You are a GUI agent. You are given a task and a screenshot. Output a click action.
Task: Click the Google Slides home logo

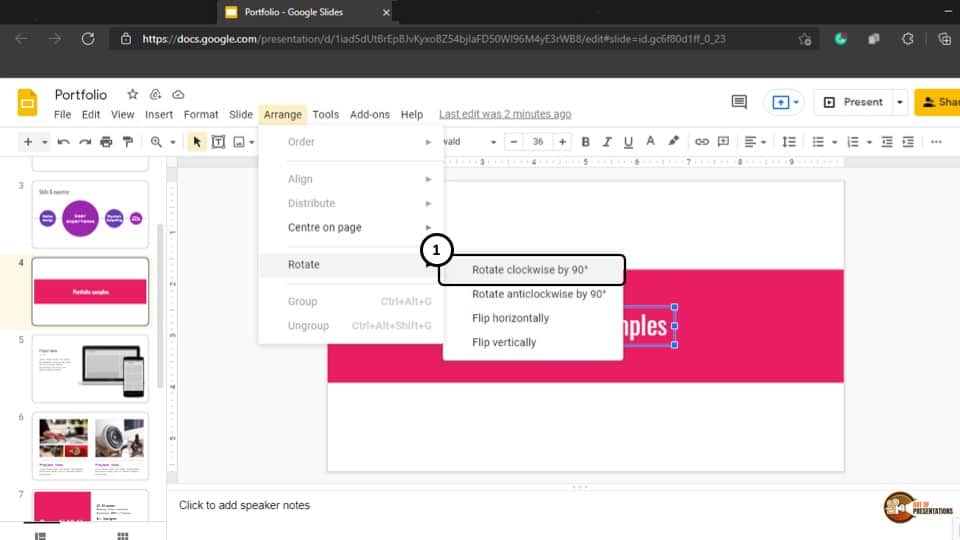coord(28,102)
